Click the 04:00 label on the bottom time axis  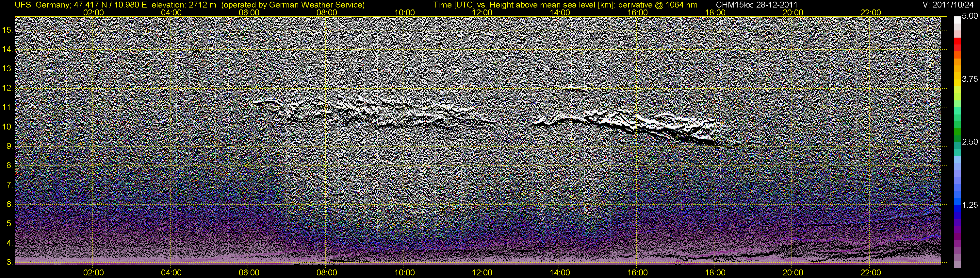[171, 273]
